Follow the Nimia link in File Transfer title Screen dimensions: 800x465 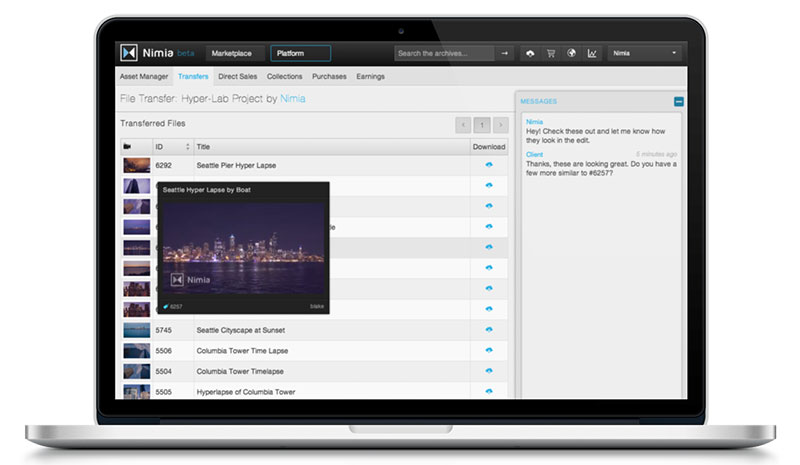tap(293, 99)
